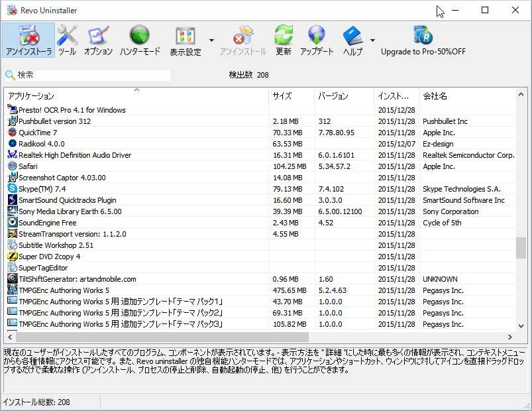Click Skype Technologies S.A. company cell
The image size is (532, 411).
pyautogui.click(x=462, y=189)
